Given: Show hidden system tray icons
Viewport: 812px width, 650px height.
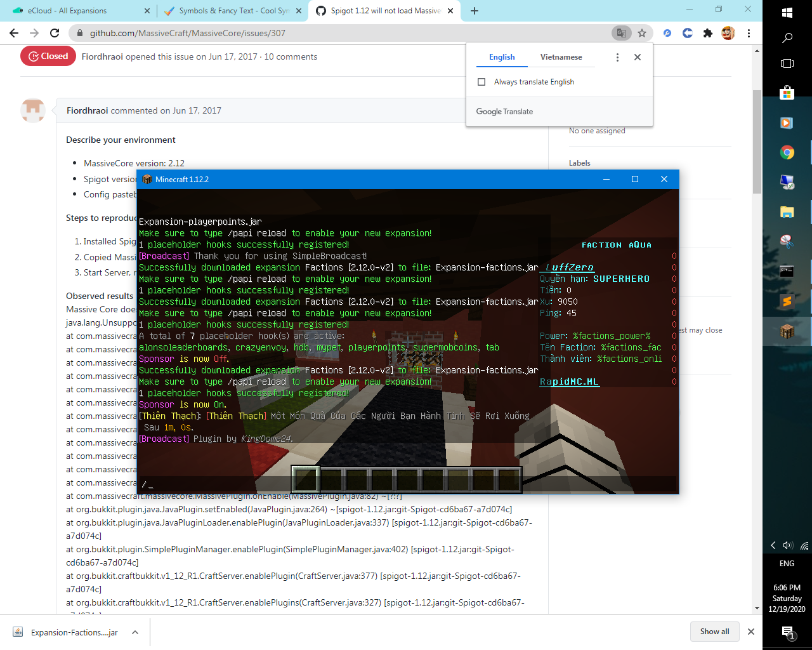Looking at the screenshot, I should pyautogui.click(x=773, y=545).
